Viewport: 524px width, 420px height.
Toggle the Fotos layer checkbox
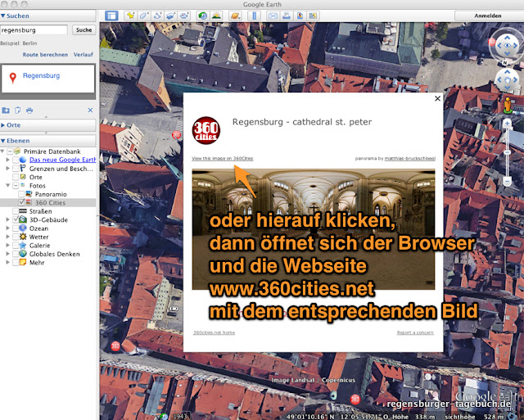pos(16,186)
